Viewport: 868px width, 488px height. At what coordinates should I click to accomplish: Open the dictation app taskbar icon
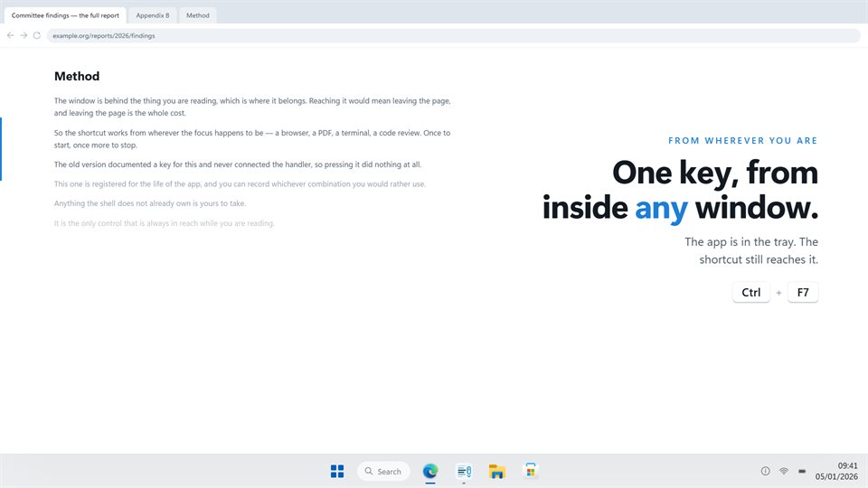coord(464,471)
